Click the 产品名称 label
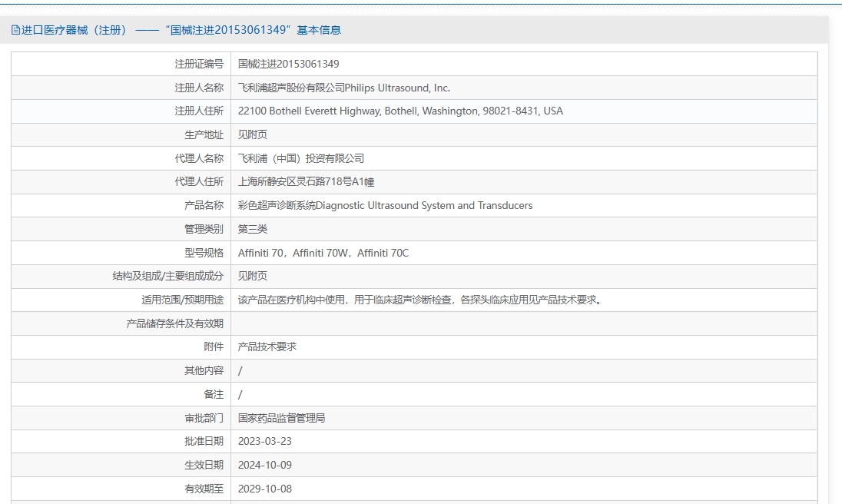Image resolution: width=842 pixels, height=504 pixels. pyautogui.click(x=204, y=205)
